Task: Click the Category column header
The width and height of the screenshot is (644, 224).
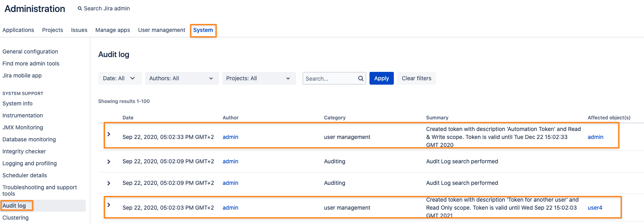Action: (x=335, y=118)
